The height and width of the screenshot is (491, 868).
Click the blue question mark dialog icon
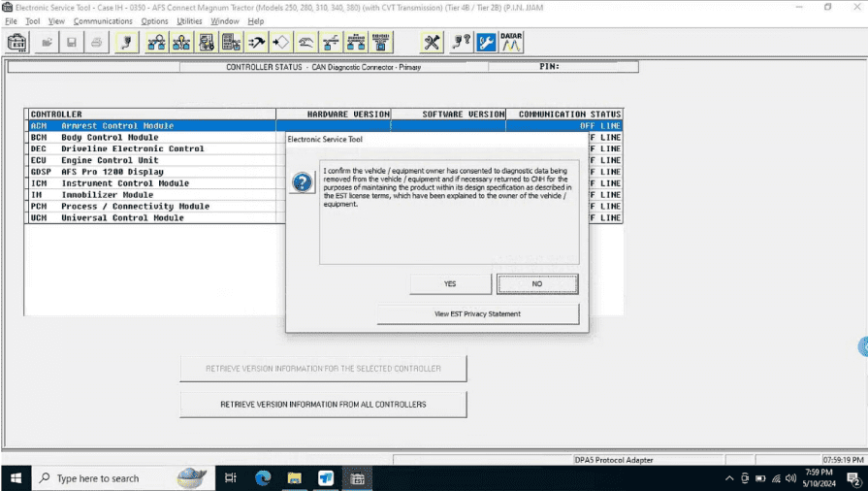coord(303,182)
